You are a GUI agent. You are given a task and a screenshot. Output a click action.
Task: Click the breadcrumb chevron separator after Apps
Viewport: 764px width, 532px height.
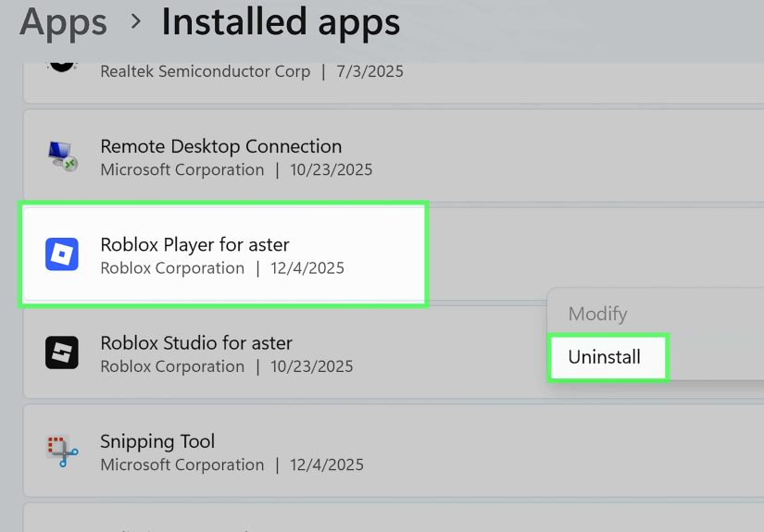pos(136,21)
